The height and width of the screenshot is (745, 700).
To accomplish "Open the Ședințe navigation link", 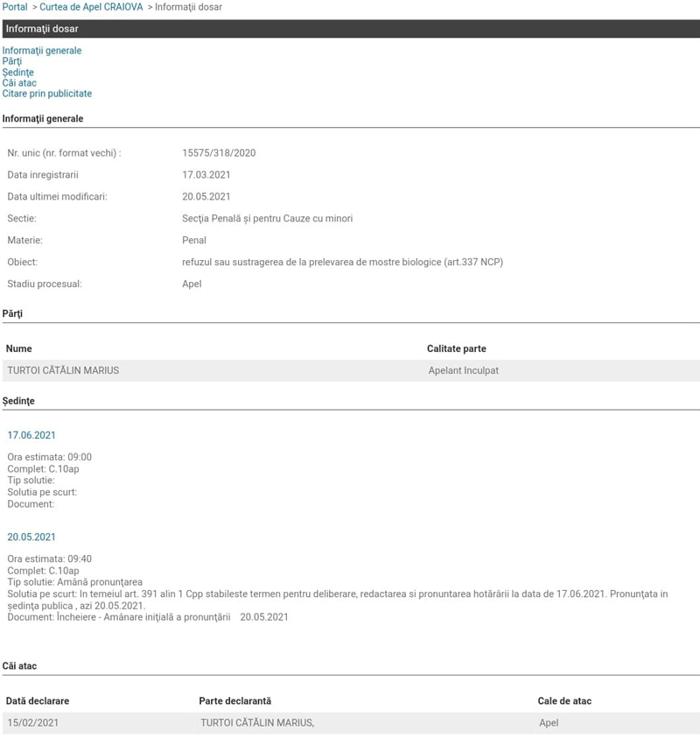I will pos(18,73).
